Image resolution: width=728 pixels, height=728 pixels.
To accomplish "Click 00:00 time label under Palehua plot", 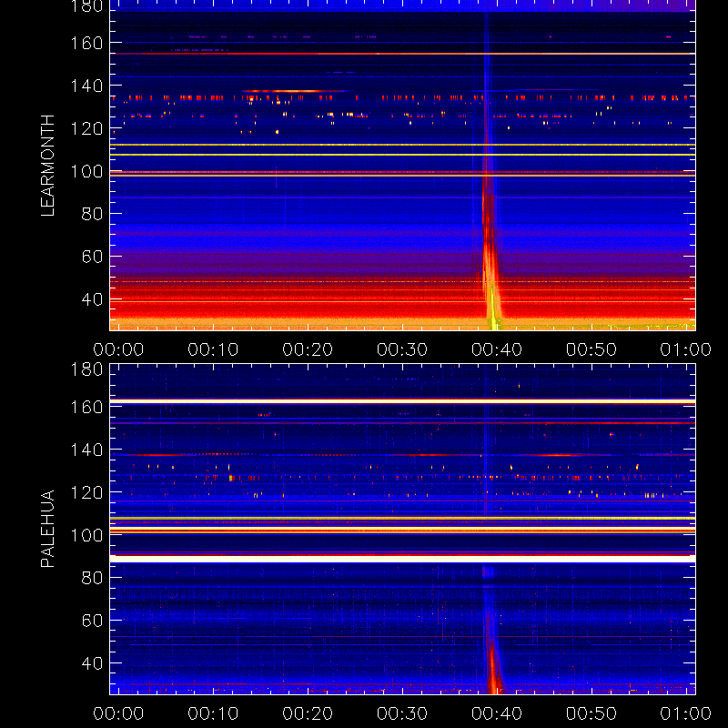I will pos(118,713).
